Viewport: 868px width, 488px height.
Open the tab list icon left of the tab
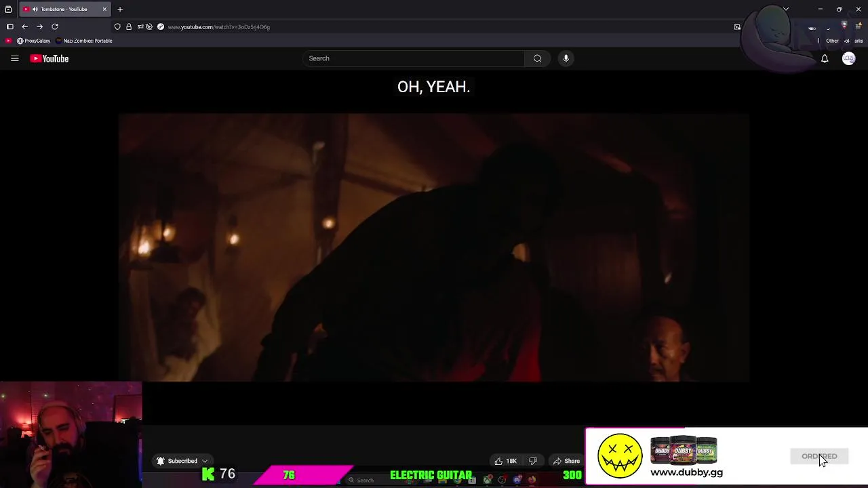[8, 9]
